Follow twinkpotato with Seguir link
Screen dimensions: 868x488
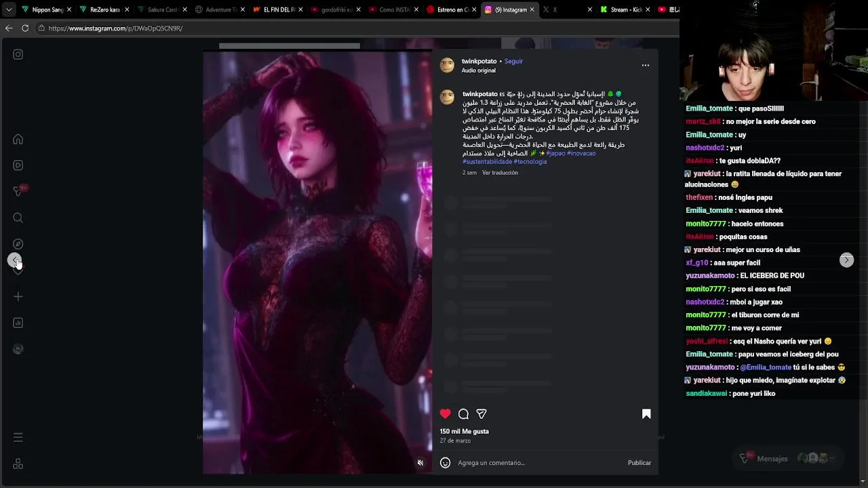click(513, 61)
